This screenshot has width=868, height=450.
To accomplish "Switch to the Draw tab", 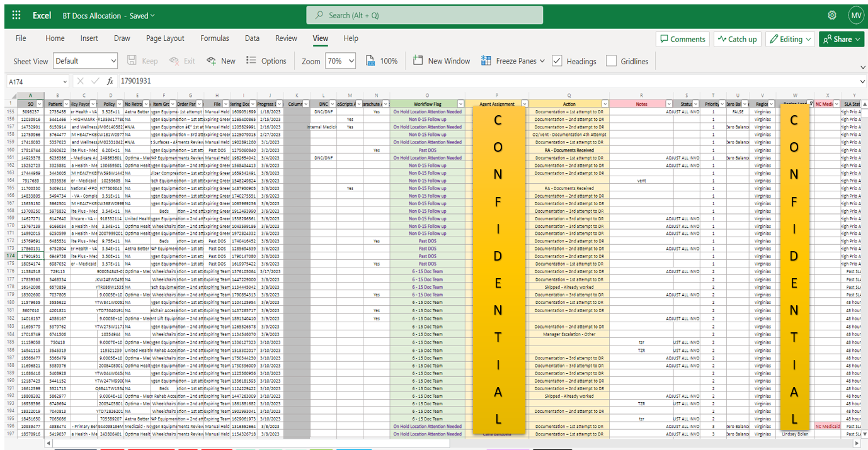I will [122, 38].
